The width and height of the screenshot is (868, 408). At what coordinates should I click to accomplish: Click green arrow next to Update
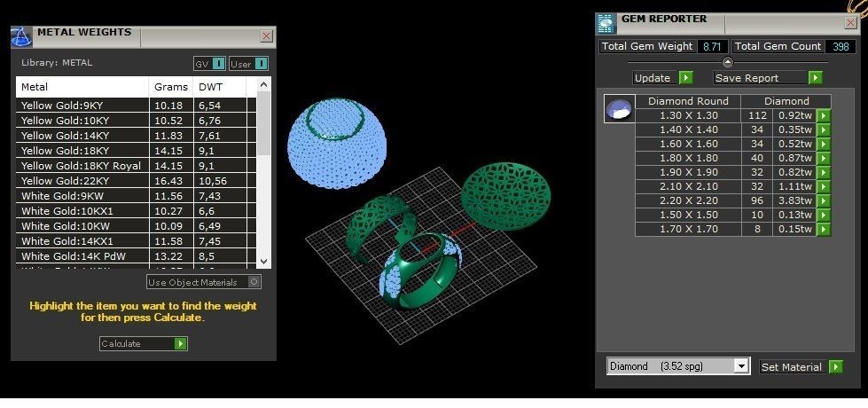[686, 78]
